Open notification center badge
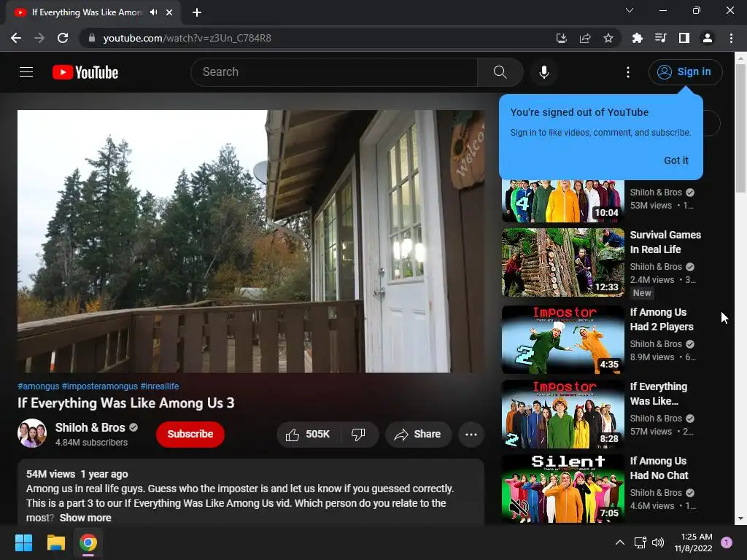 [727, 542]
